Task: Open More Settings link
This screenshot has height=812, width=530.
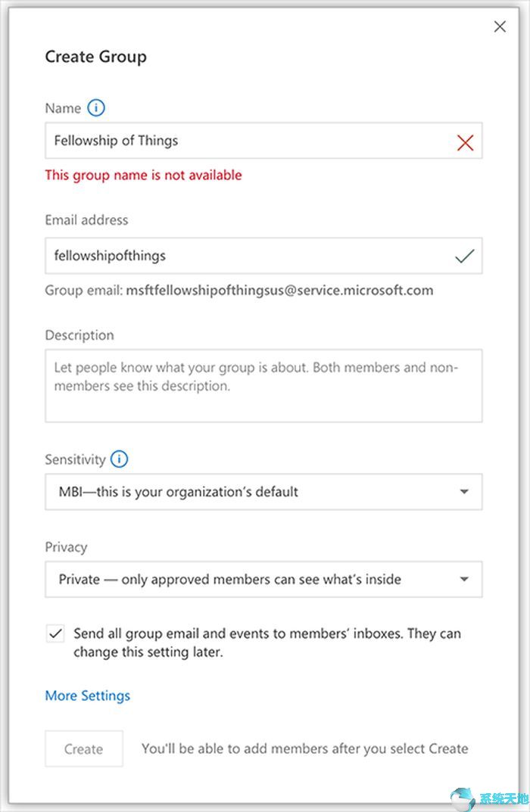Action: click(x=88, y=695)
